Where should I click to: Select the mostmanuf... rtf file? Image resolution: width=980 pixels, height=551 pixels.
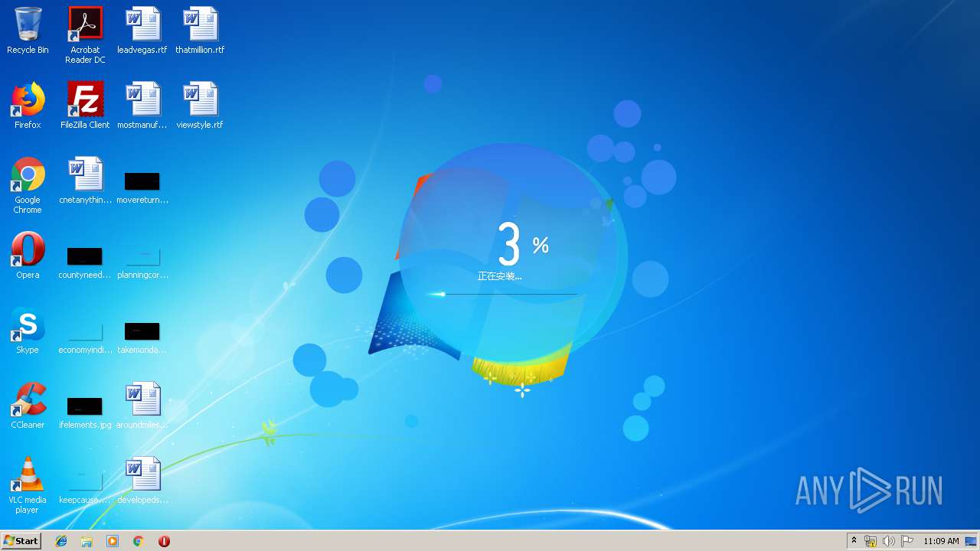(x=142, y=106)
